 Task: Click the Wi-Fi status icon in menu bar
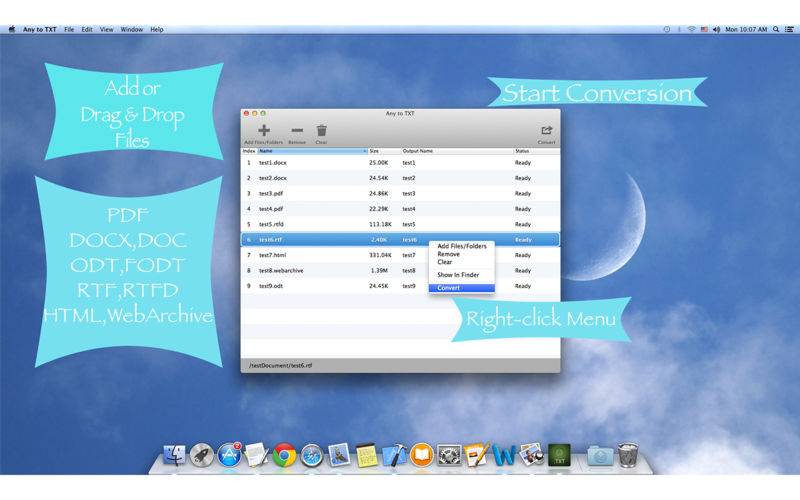[692, 30]
